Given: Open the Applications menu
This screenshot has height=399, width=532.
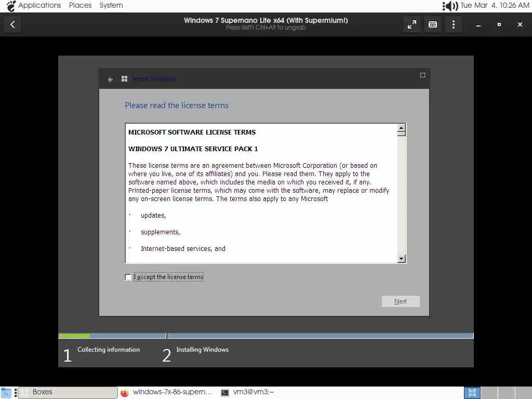Looking at the screenshot, I should pyautogui.click(x=39, y=5).
